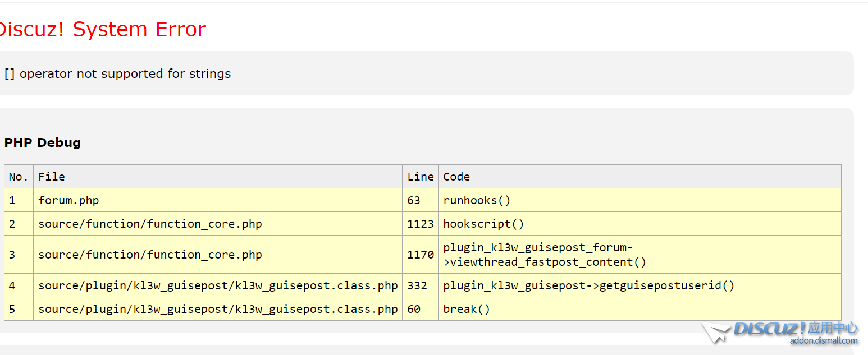Select line number 1123 cell
The width and height of the screenshot is (868, 355).
(420, 224)
